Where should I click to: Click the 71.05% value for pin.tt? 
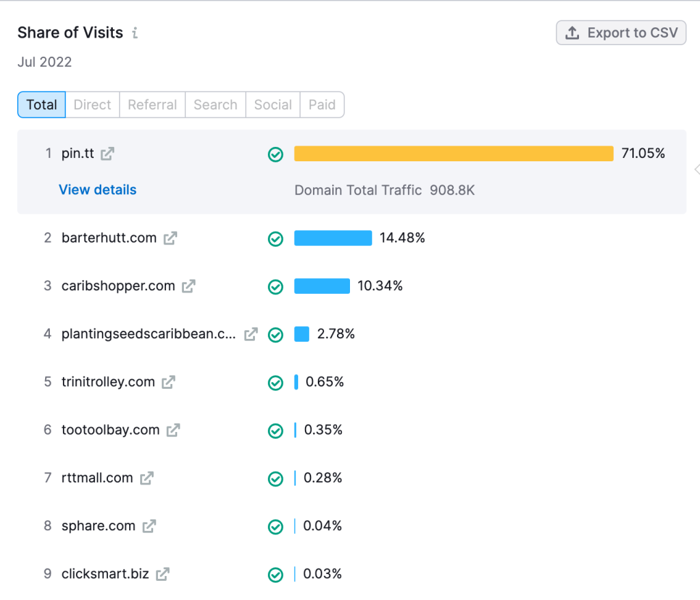pos(643,153)
